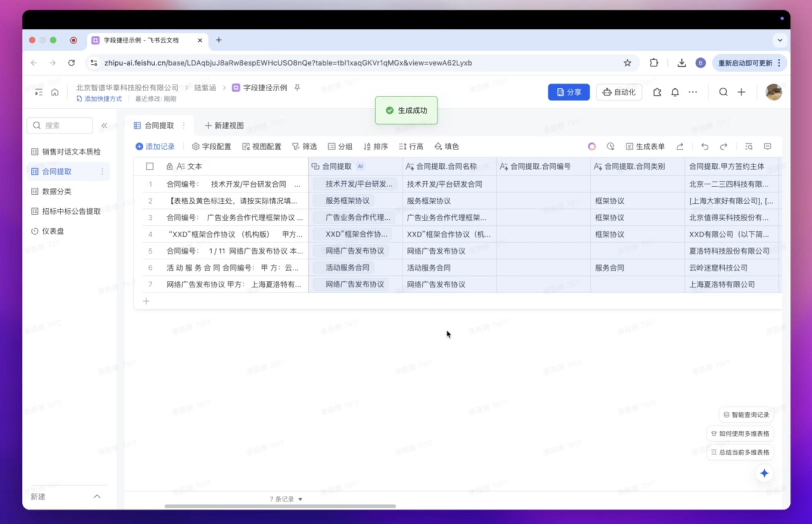Select 数据分类 table in the sidebar
The height and width of the screenshot is (524, 812).
tap(57, 191)
